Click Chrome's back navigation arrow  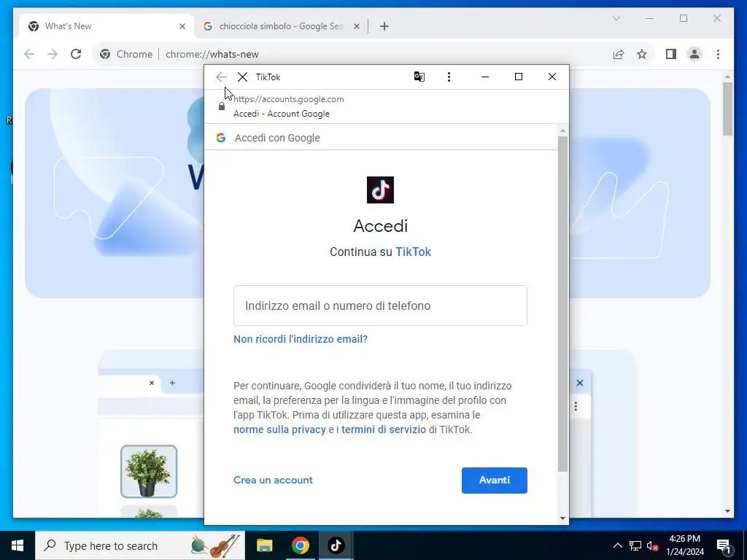(29, 54)
